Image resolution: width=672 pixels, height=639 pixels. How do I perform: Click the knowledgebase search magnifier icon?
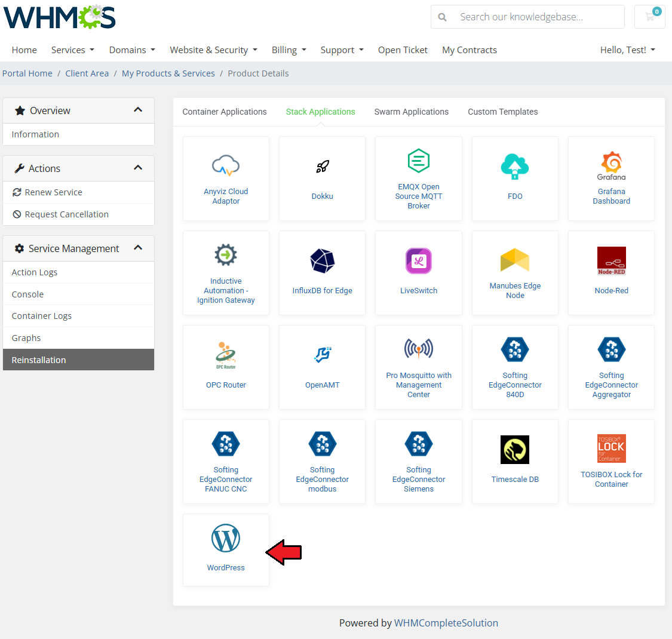point(442,17)
